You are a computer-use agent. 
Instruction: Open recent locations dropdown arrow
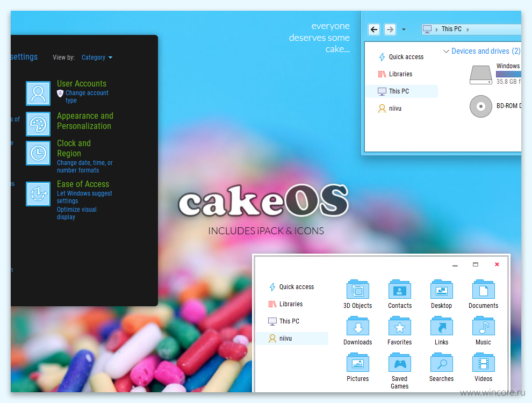click(404, 30)
